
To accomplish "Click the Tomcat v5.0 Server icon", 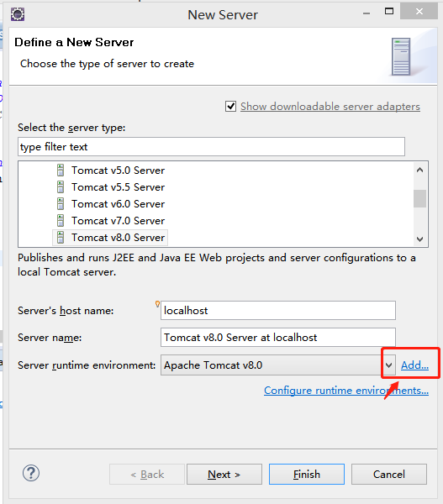I will (x=61, y=170).
